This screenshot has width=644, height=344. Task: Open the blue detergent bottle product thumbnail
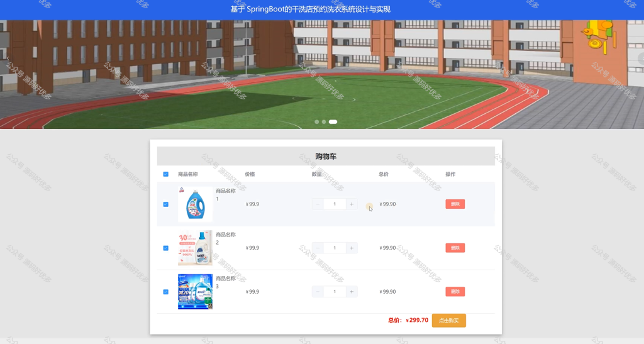[x=195, y=204]
